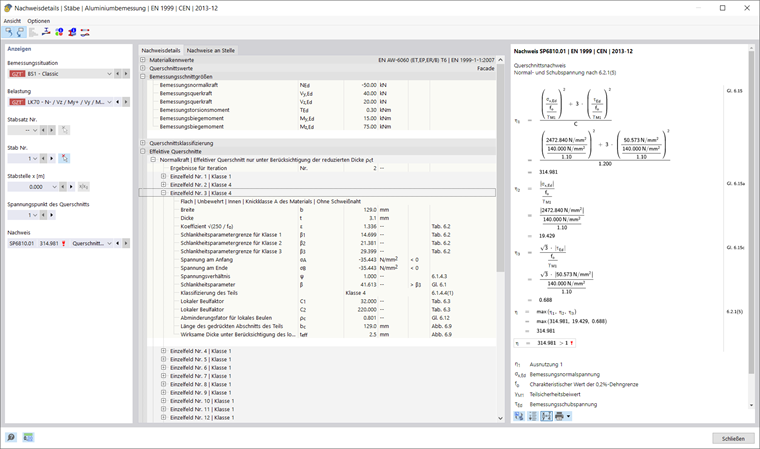Click the Schließen button
Viewport: 760px width, 449px height.
click(x=733, y=438)
